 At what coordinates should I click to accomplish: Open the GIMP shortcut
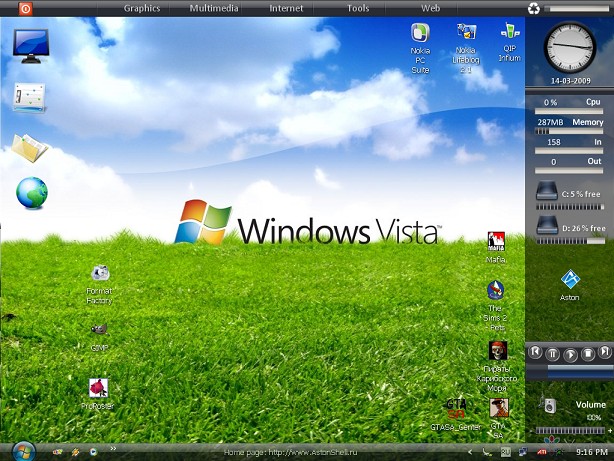(99, 337)
